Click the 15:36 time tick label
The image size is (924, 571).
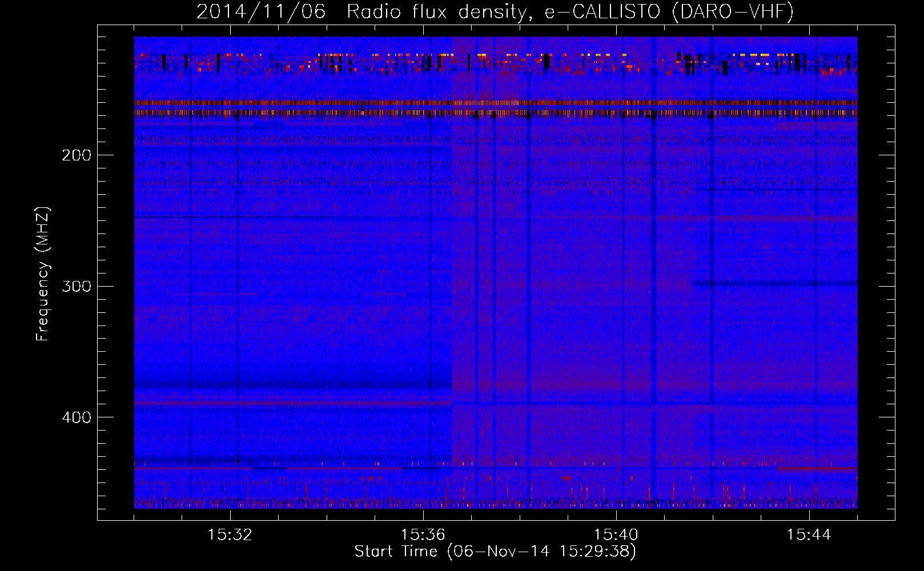423,535
